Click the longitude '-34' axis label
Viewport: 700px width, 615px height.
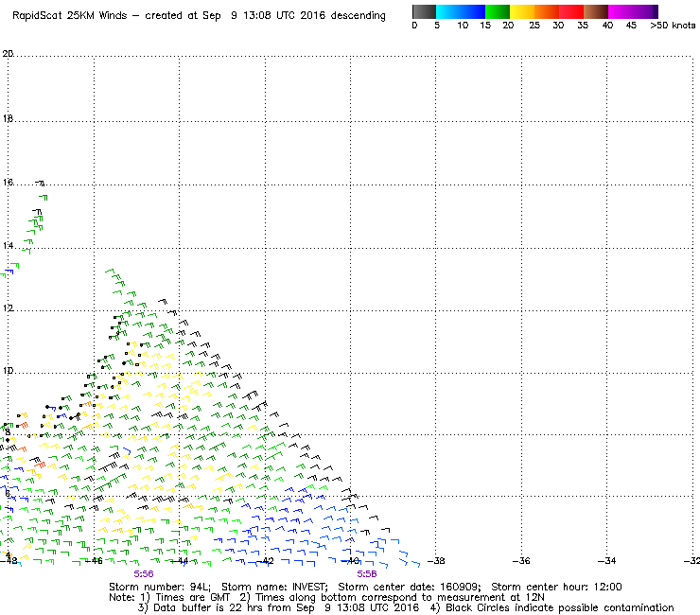(x=606, y=560)
